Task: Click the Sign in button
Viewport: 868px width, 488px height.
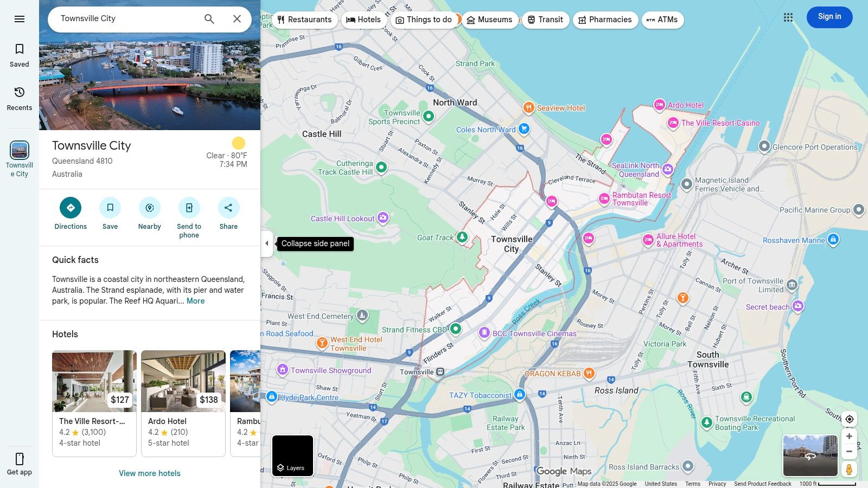Action: pos(829,17)
